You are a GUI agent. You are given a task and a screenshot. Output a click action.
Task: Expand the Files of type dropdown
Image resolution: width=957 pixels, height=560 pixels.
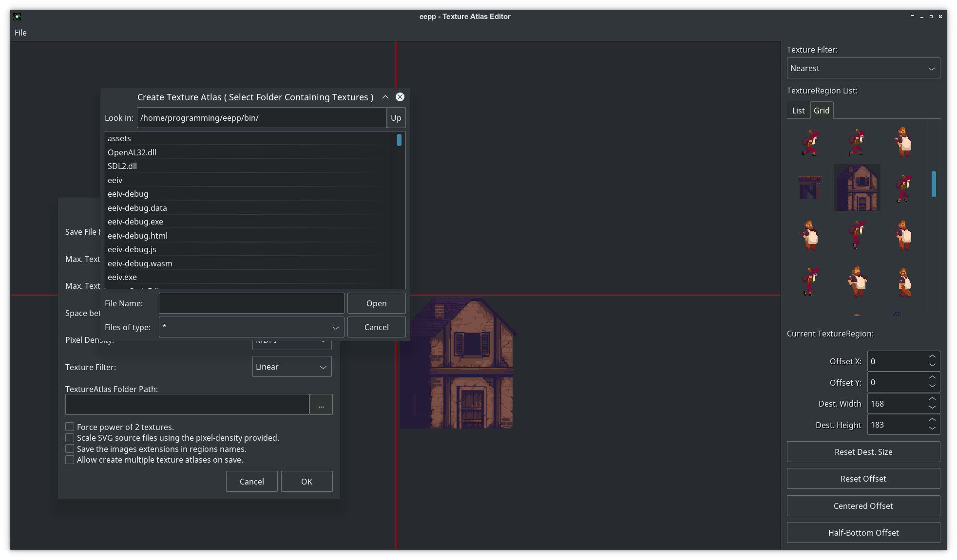coord(251,327)
